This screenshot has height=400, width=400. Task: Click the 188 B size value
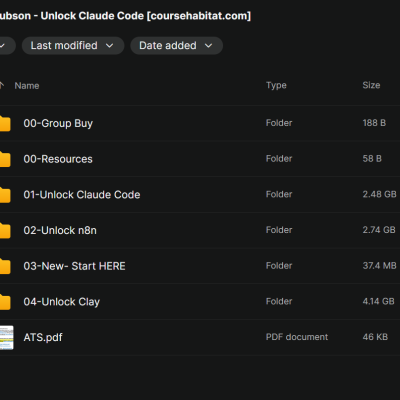(374, 123)
